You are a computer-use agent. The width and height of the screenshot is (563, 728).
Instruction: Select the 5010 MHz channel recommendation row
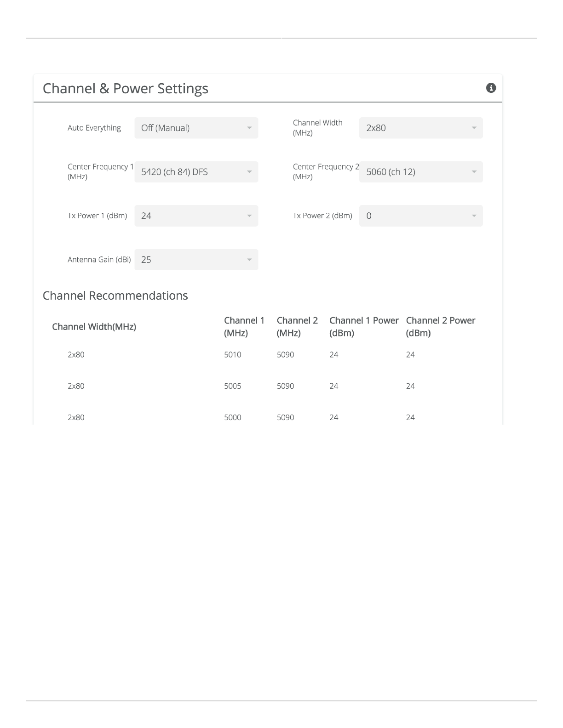click(x=233, y=354)
